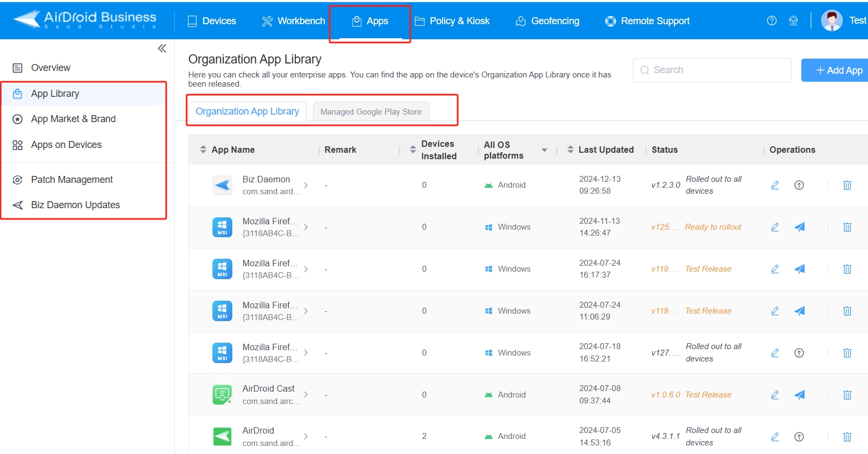Release the AirDroid Cast app
Viewport: 868px width, 454px height.
tap(800, 395)
